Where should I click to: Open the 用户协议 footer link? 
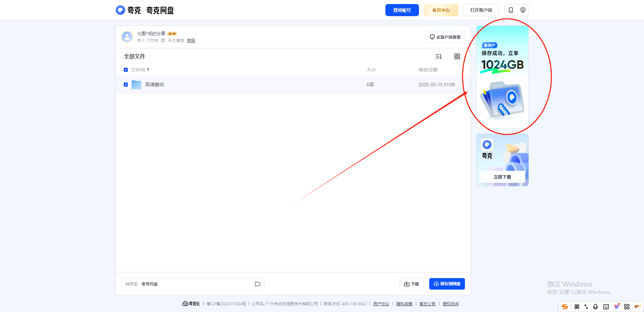pyautogui.click(x=381, y=304)
